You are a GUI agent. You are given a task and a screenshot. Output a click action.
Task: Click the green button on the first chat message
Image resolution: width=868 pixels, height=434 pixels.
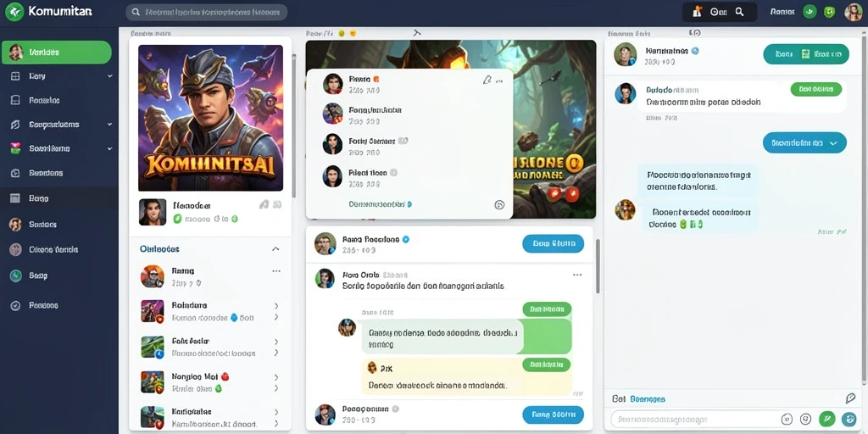tap(816, 89)
